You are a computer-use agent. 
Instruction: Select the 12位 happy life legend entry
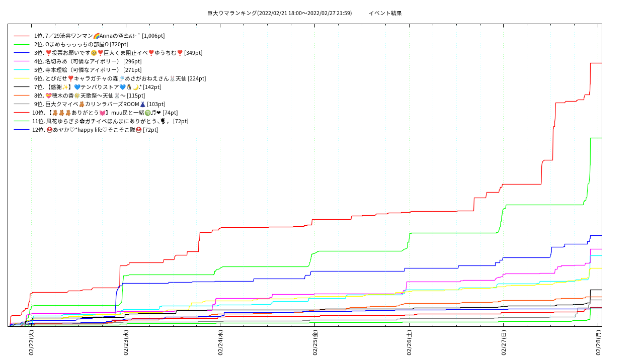tap(95, 130)
